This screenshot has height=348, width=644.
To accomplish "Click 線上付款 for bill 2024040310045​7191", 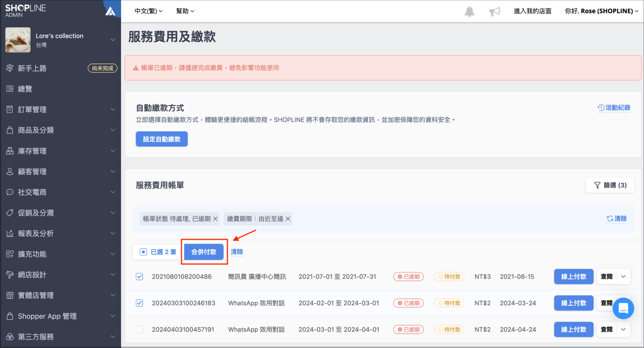I will click(x=573, y=329).
